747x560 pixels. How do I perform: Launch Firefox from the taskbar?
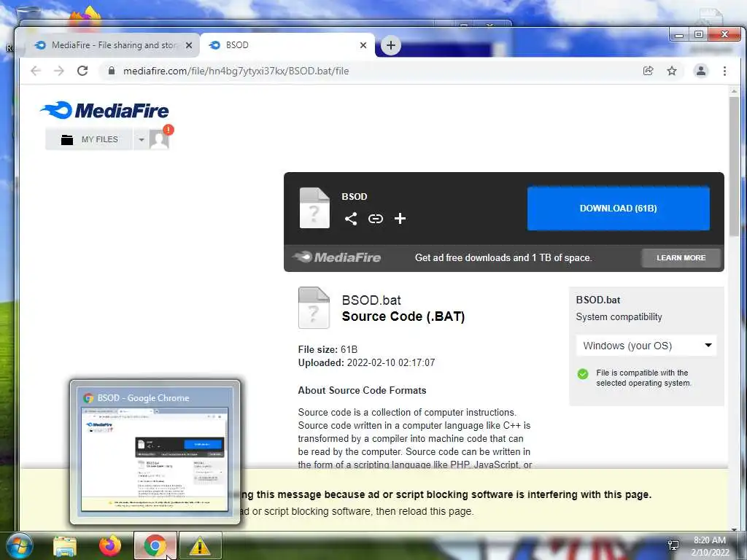(x=110, y=546)
